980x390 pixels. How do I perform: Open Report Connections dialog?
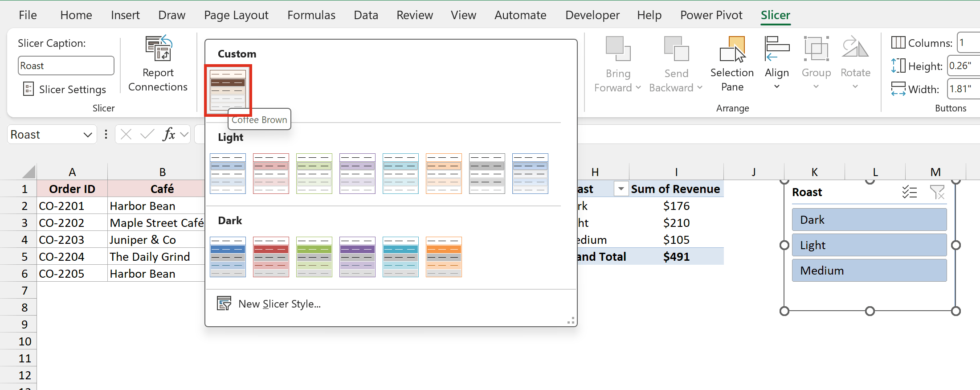click(x=158, y=64)
